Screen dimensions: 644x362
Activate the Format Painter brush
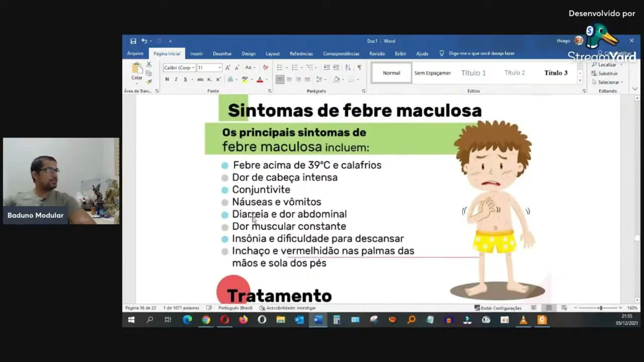click(x=149, y=81)
